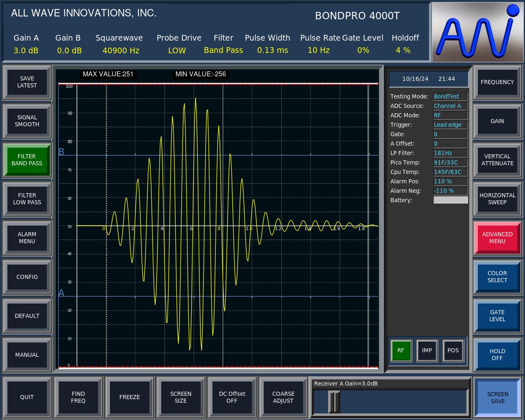Screen dimensions: 525x420
Task: Click the Receiver A Gain slider track
Action: coord(390,402)
